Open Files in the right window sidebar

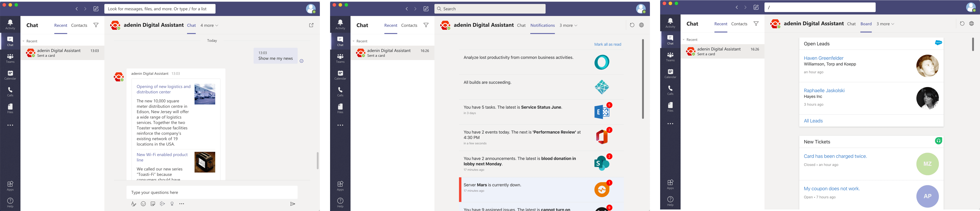670,107
